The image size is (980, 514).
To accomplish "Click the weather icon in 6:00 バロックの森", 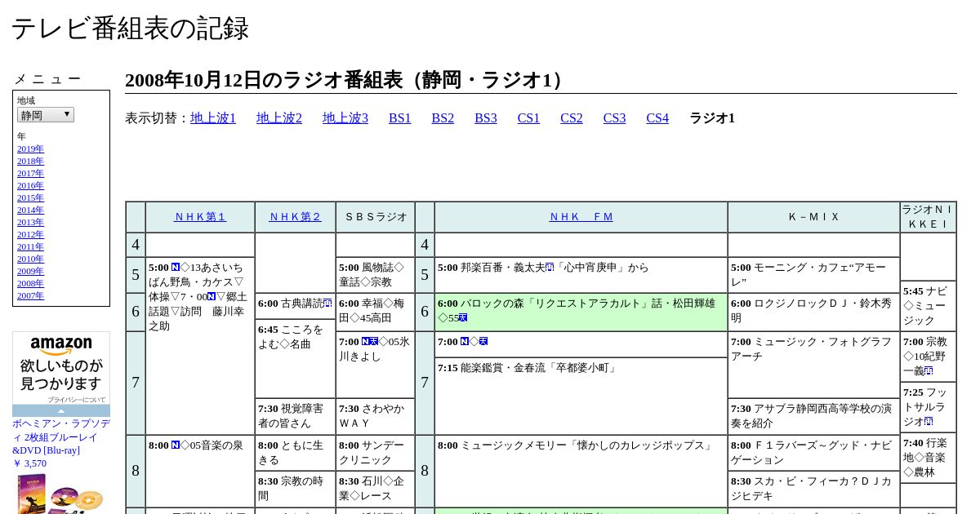I will [x=463, y=318].
